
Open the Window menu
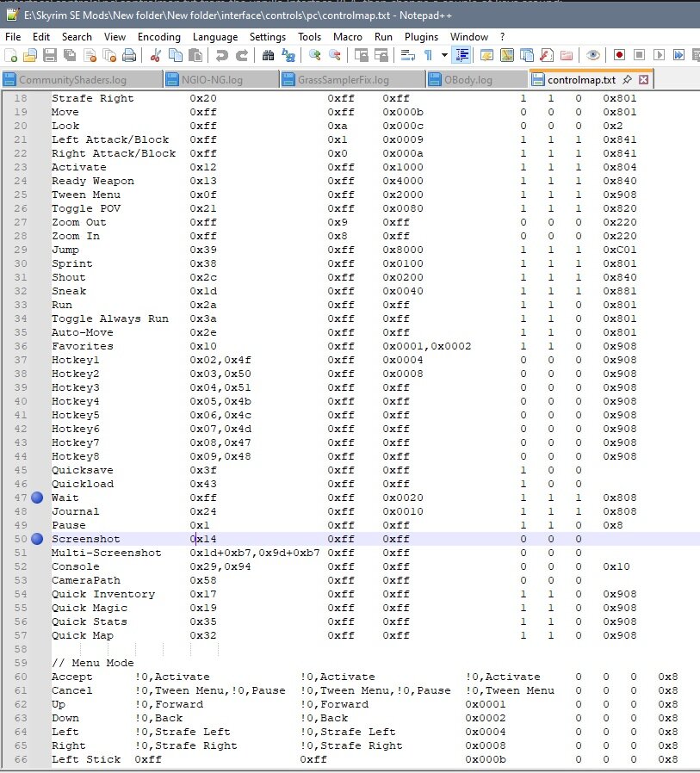pyautogui.click(x=468, y=37)
